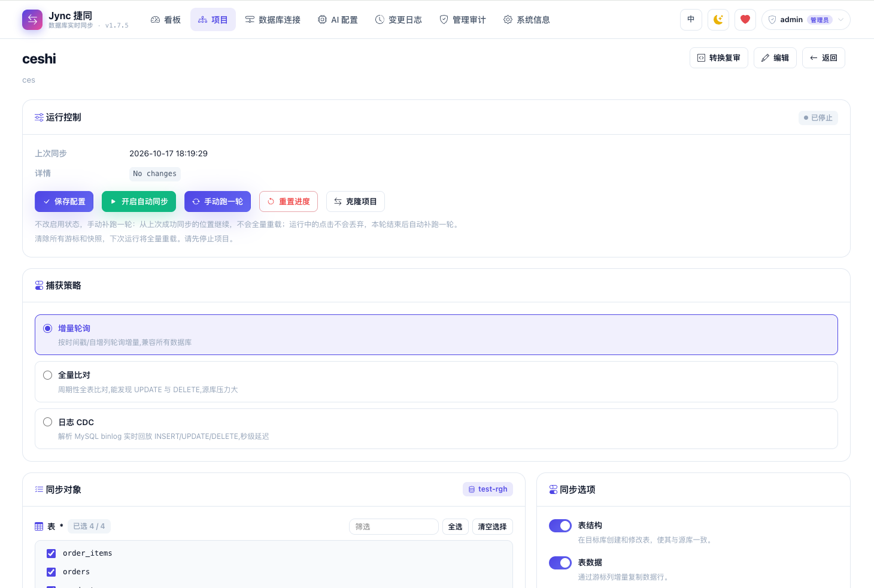Click 手动跑一轮 button
The width and height of the screenshot is (874, 588).
coord(217,202)
